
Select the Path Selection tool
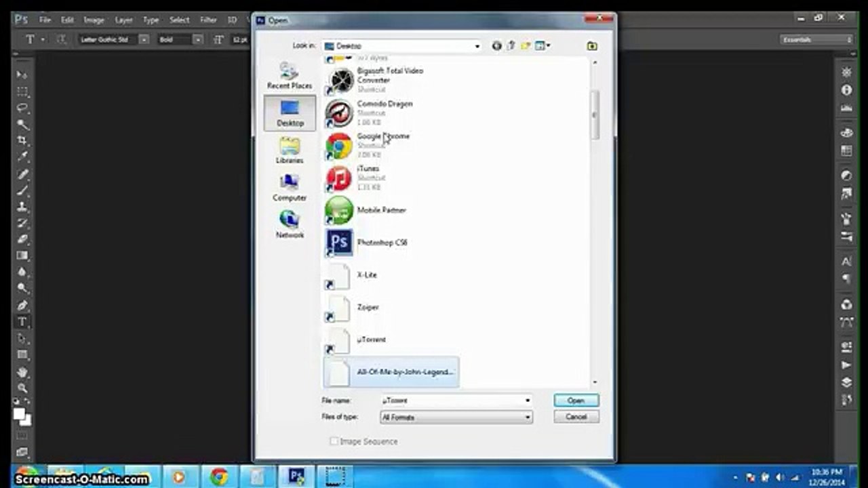pos(22,338)
